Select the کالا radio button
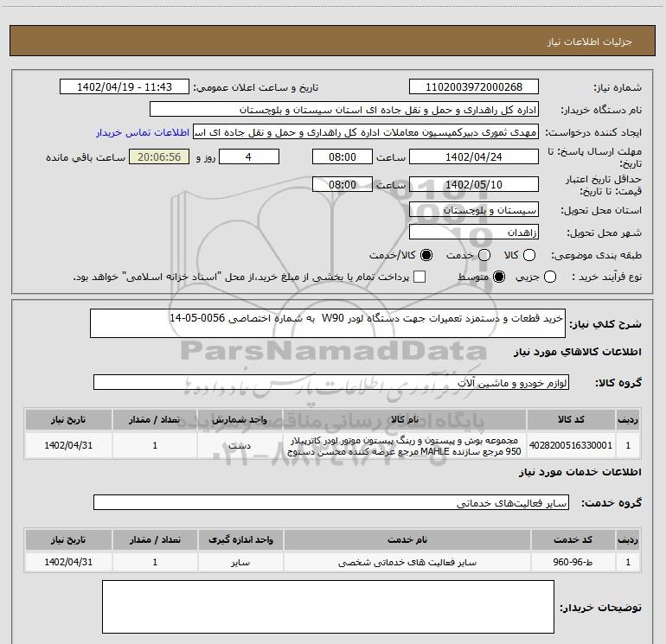 click(529, 255)
